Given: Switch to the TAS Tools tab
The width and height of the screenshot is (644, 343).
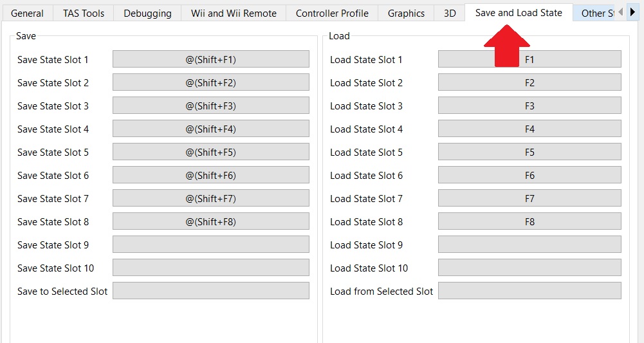Looking at the screenshot, I should [x=84, y=13].
